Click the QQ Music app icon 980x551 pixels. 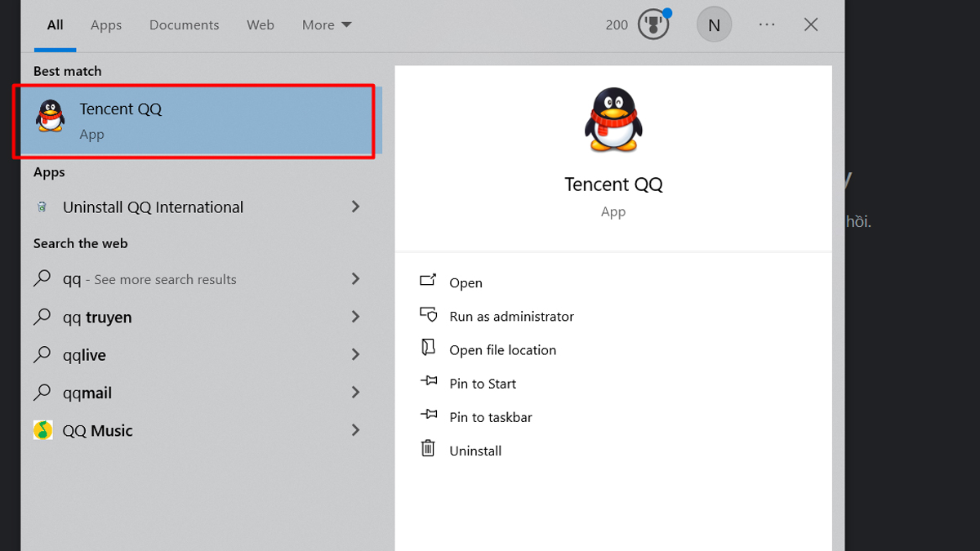pyautogui.click(x=42, y=430)
